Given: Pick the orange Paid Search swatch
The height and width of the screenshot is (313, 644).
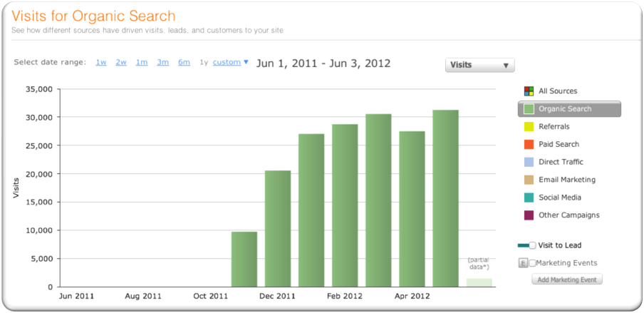Looking at the screenshot, I should (x=529, y=145).
